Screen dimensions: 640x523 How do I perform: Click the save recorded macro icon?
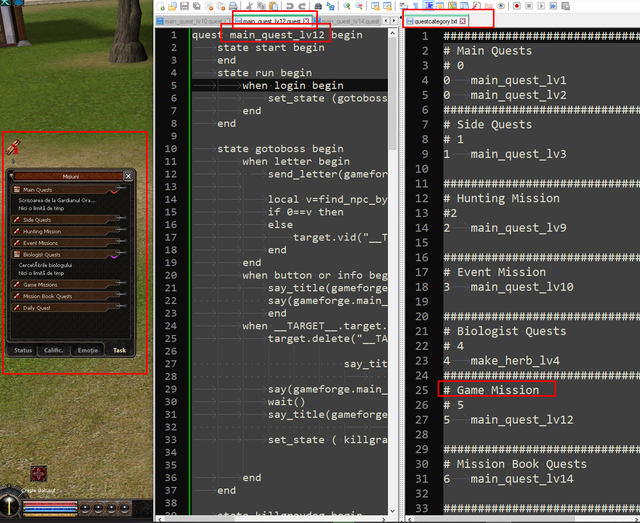(x=566, y=6)
